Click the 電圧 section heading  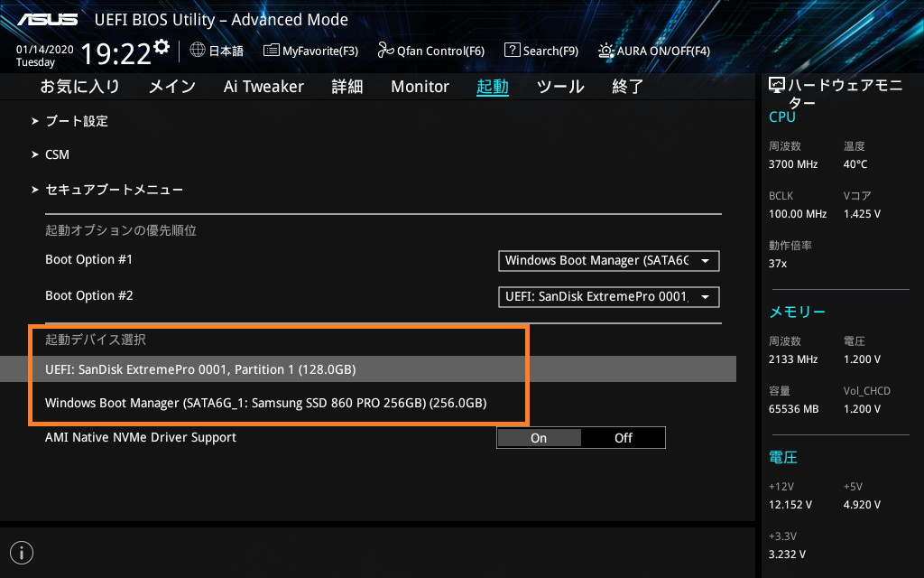click(782, 457)
